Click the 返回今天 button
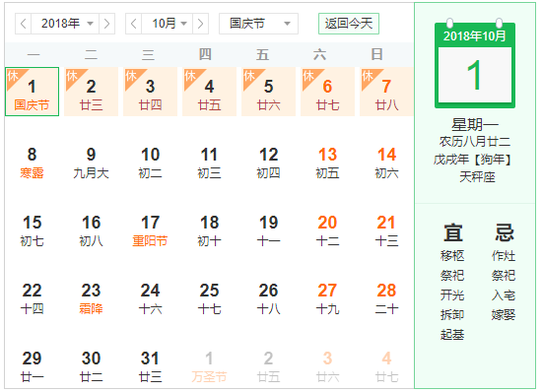This screenshot has height=392, width=542. click(349, 24)
